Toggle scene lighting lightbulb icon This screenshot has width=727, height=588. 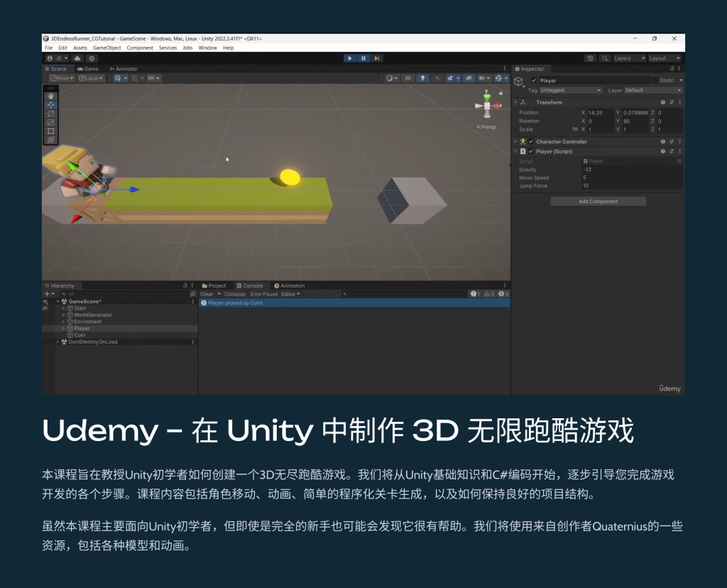(422, 78)
